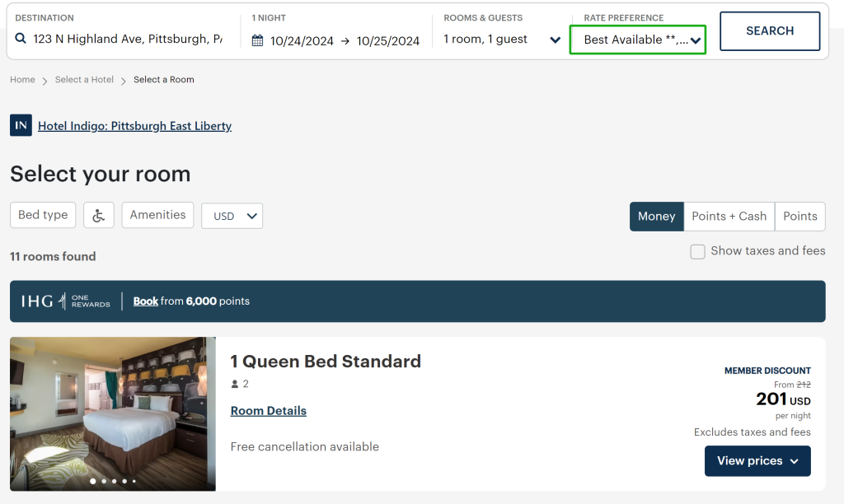This screenshot has width=844, height=504.
Task: Click the Excludes taxes and fees note
Action: [753, 432]
